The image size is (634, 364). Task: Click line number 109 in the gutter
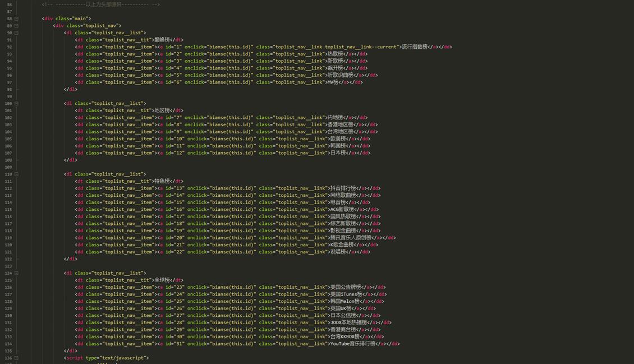pos(8,167)
